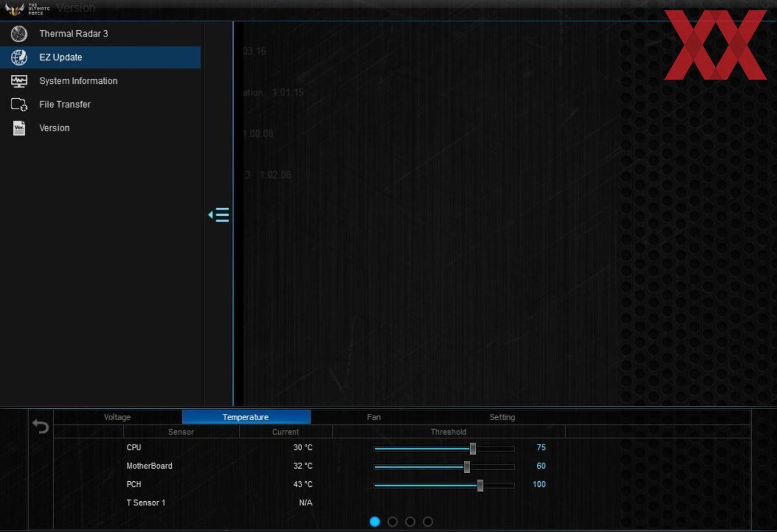The height and width of the screenshot is (532, 777).
Task: Switch to the Setting tab
Action: click(x=502, y=417)
